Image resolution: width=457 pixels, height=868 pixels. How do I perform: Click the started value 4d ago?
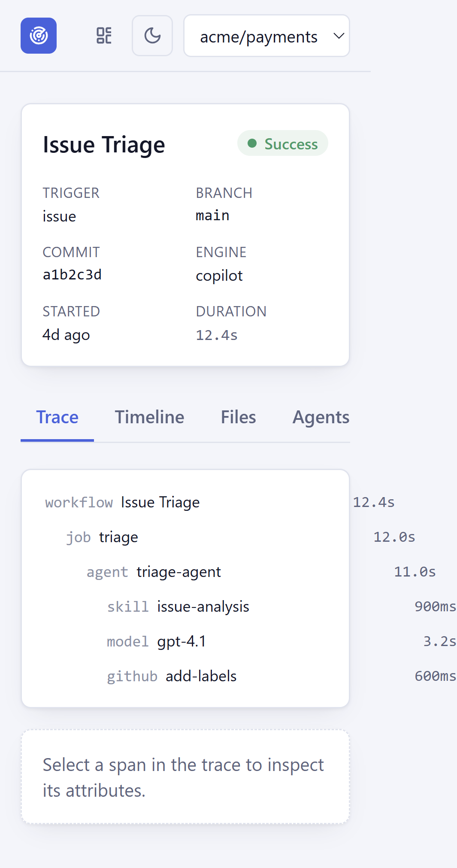[x=66, y=335]
